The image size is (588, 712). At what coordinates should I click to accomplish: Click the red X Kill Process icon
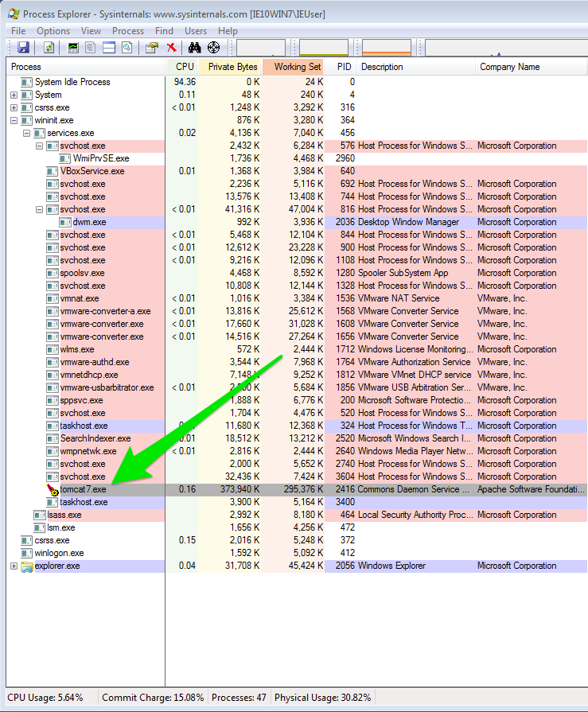coord(172,47)
